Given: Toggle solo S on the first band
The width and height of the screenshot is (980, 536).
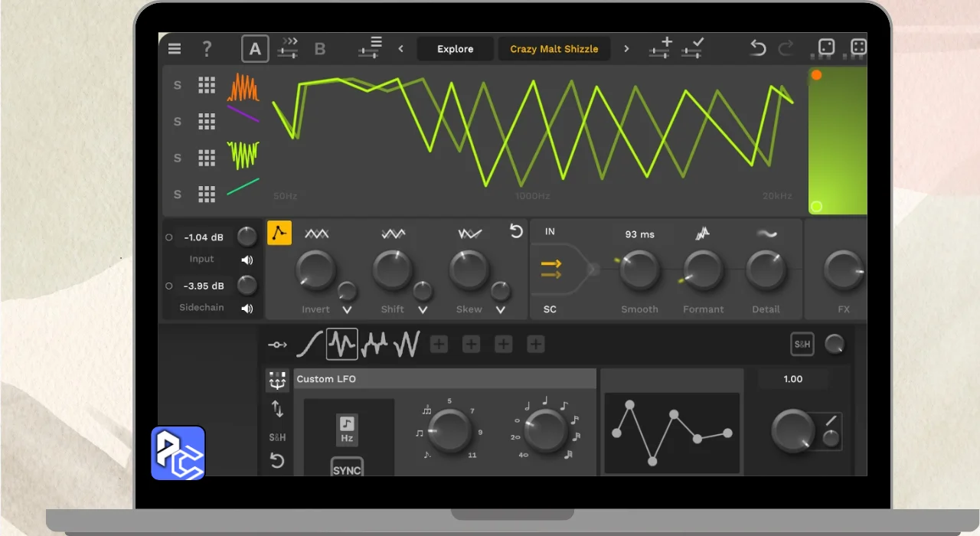Looking at the screenshot, I should [x=178, y=85].
